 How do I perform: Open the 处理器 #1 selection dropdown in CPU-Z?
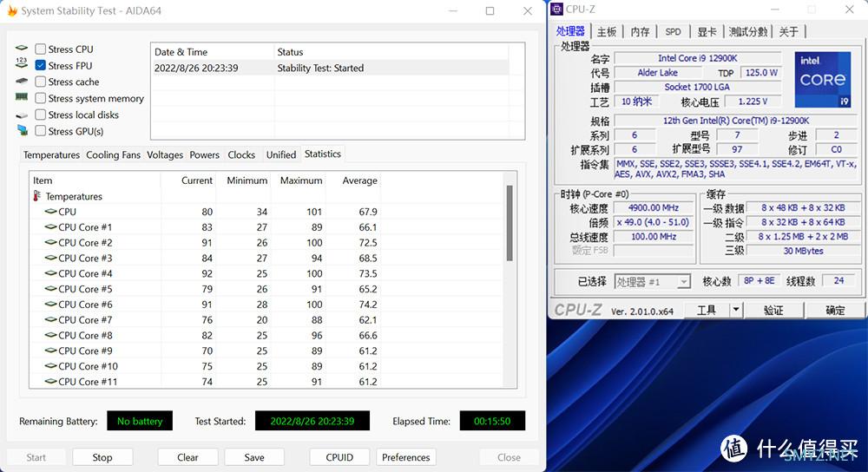click(652, 282)
